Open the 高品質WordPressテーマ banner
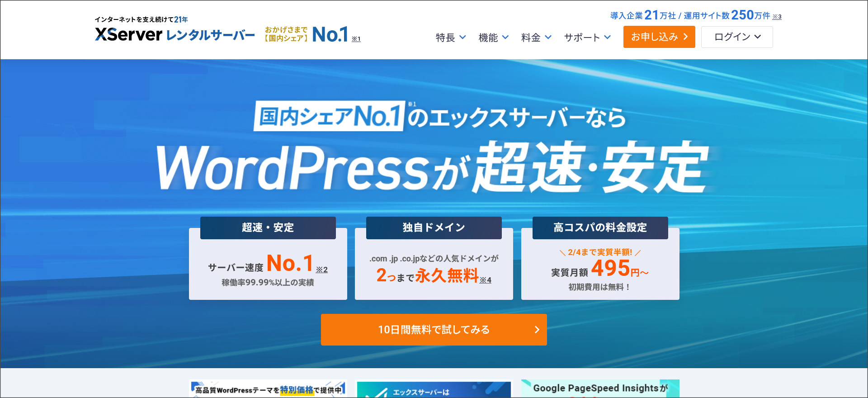Screen dimensions: 868x398 pos(268,389)
